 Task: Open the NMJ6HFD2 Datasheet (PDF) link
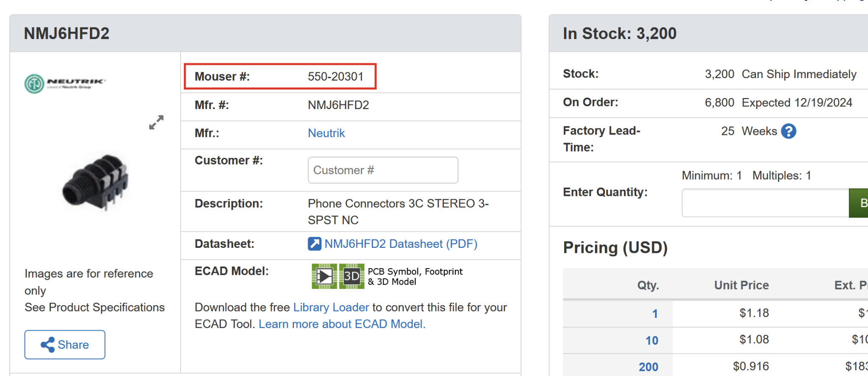click(x=401, y=244)
